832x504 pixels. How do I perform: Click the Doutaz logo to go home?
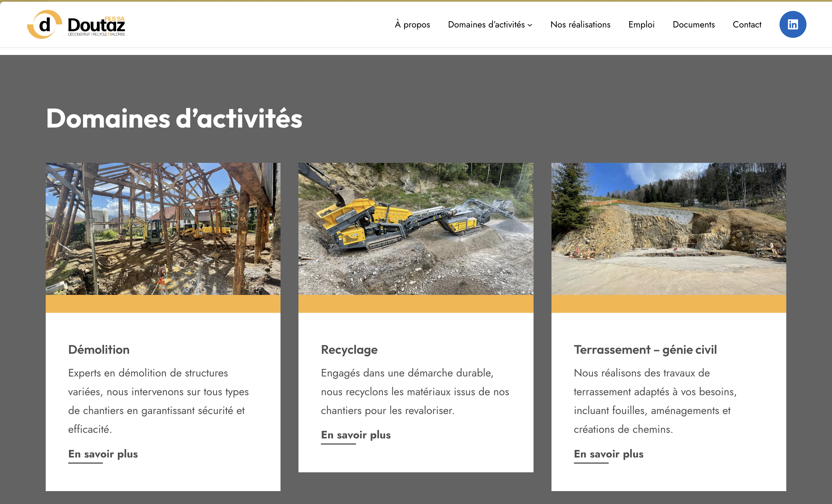tap(76, 24)
